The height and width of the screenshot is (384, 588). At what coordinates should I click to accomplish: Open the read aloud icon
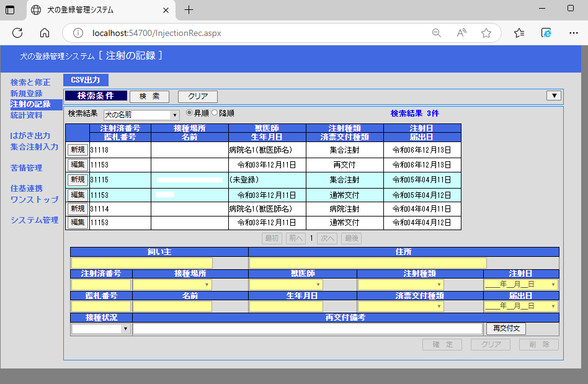[461, 33]
